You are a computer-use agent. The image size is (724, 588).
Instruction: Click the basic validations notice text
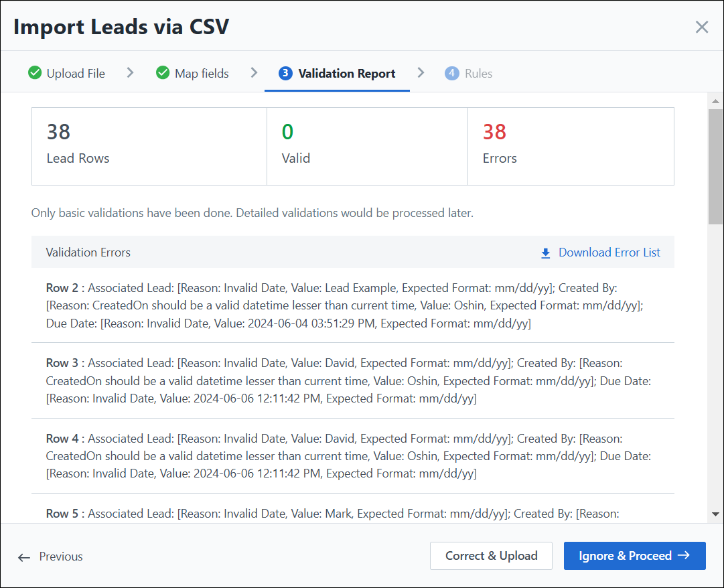(252, 213)
